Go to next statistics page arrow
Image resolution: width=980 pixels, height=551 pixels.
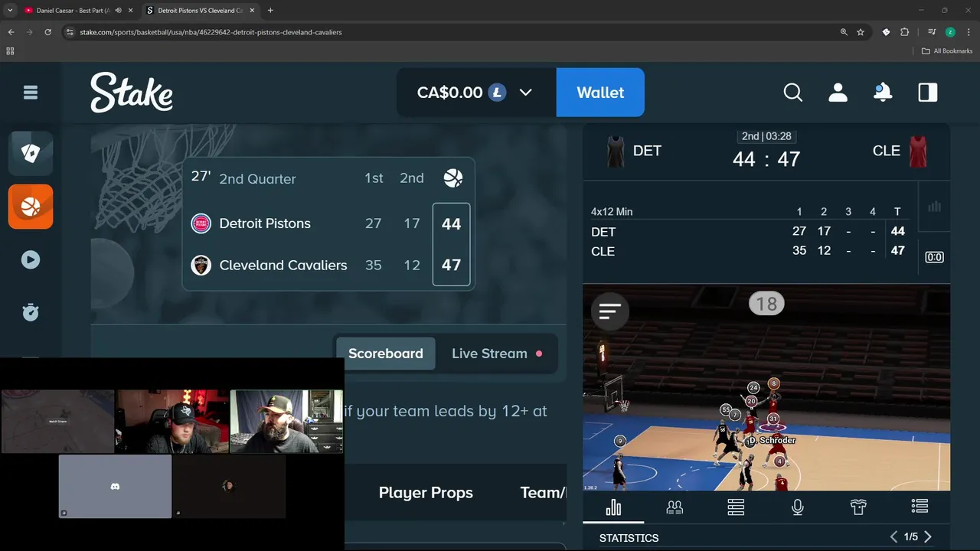(928, 537)
